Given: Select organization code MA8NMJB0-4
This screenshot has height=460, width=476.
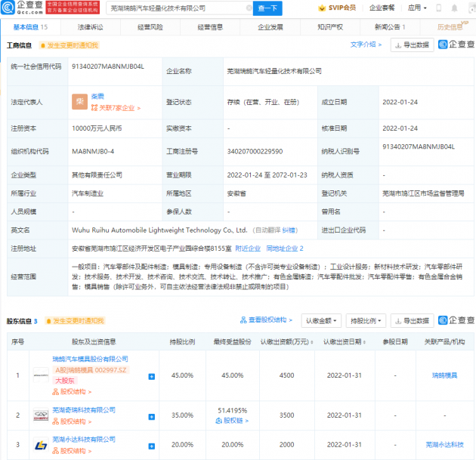Looking at the screenshot, I should [x=93, y=151].
